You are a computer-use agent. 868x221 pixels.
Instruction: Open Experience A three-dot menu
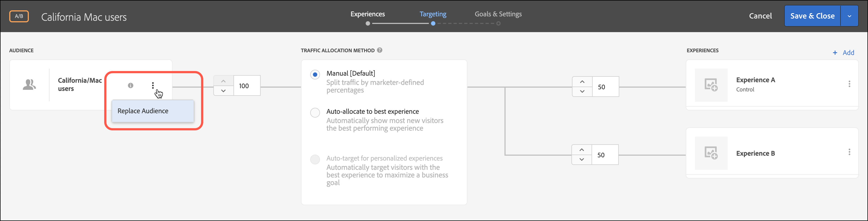click(x=849, y=84)
